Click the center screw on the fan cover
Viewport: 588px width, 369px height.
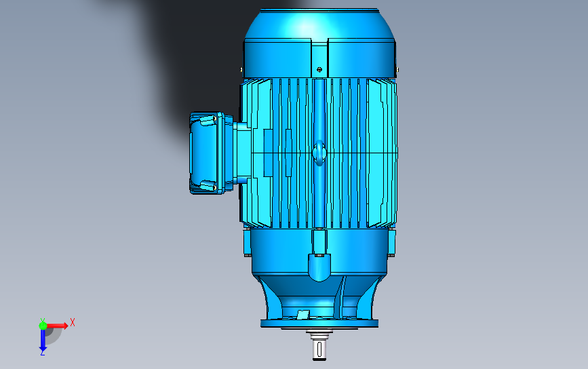[x=319, y=69]
